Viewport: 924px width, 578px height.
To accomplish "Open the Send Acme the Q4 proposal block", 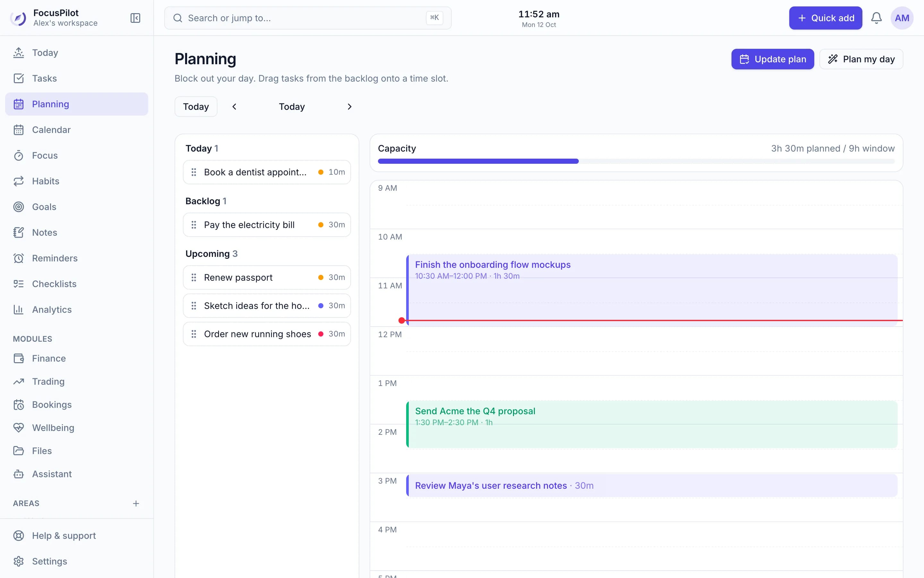I will click(652, 424).
